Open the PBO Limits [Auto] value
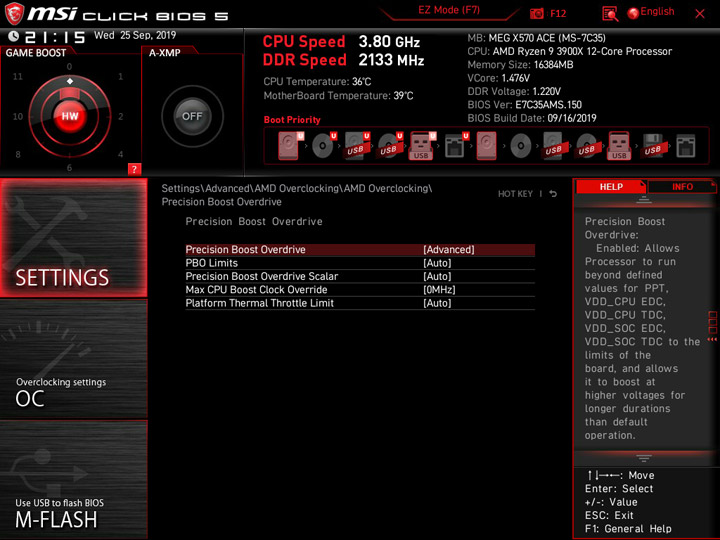This screenshot has height=540, width=720. (437, 263)
